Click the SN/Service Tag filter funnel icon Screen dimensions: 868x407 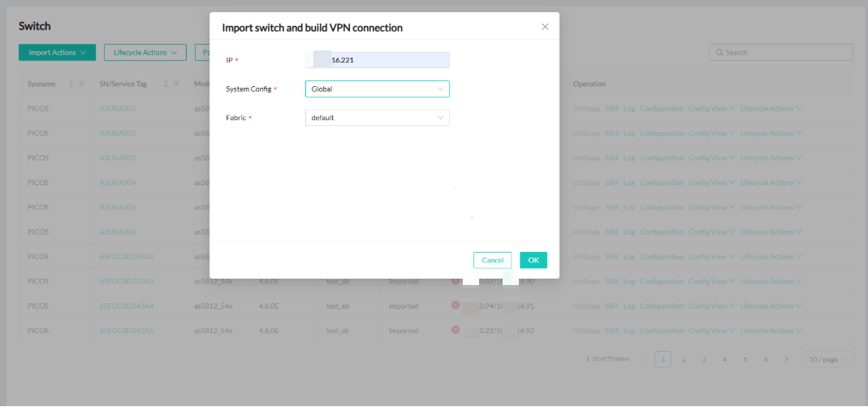[x=176, y=84]
